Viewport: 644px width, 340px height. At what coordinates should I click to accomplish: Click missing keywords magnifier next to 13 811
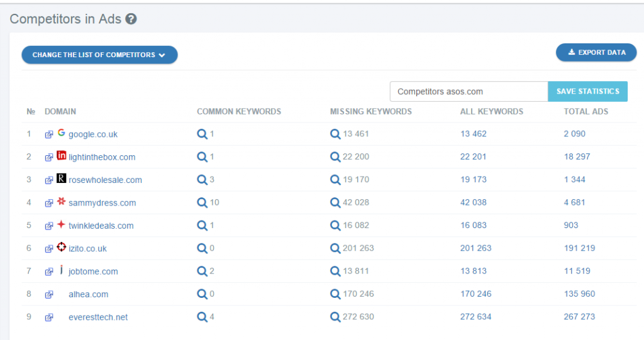click(x=335, y=271)
